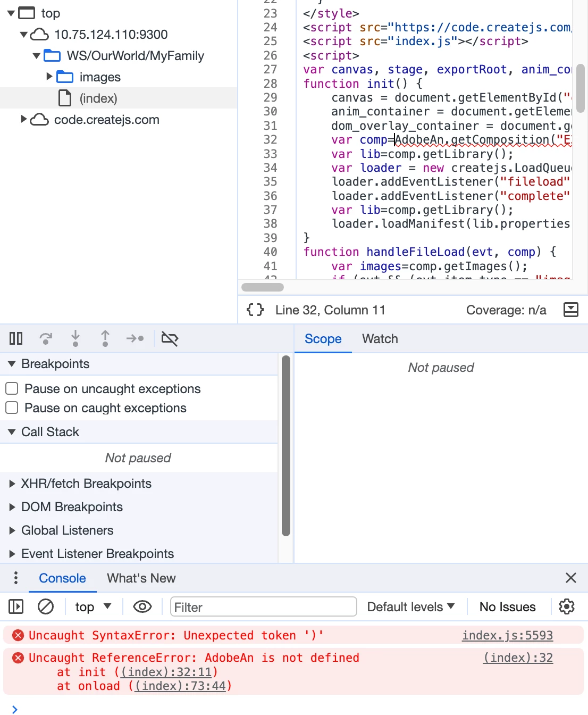Click the debugger sidebar vertical scrollbar

[286, 446]
